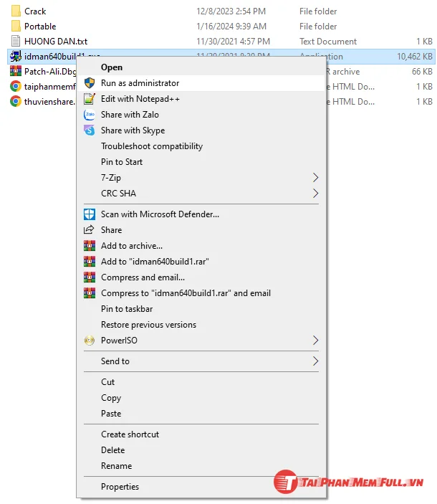Open the 7-Zip menu entry
Image resolution: width=437 pixels, height=504 pixels.
(201, 177)
